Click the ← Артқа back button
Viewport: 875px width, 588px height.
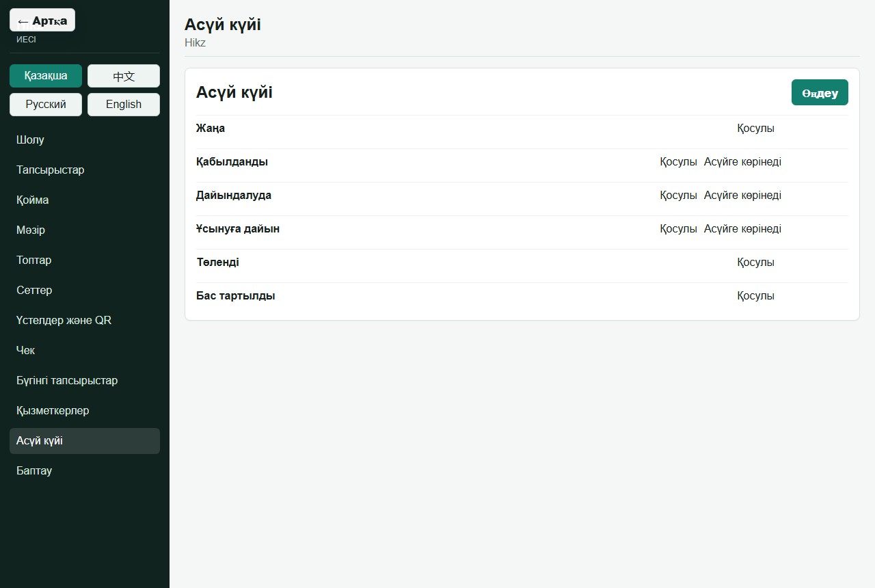click(42, 20)
